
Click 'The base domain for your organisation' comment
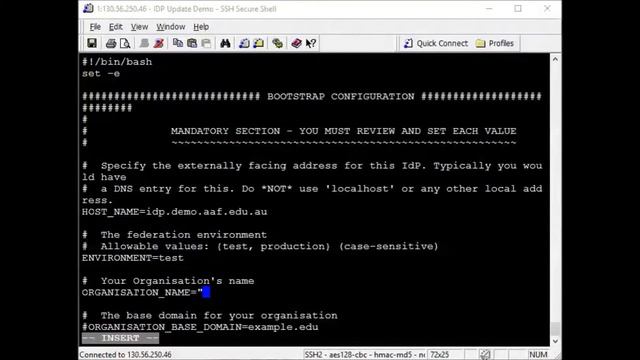point(210,316)
